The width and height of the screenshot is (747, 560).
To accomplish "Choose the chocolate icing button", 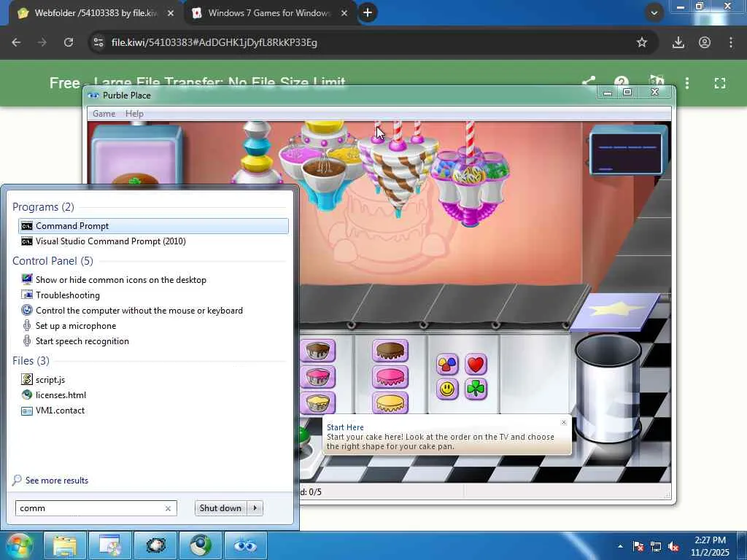I will pyautogui.click(x=390, y=351).
